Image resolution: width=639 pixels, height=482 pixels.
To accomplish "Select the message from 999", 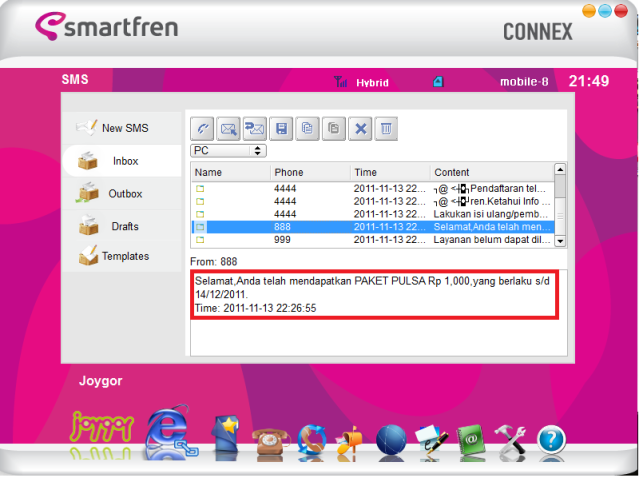I will pyautogui.click(x=373, y=240).
